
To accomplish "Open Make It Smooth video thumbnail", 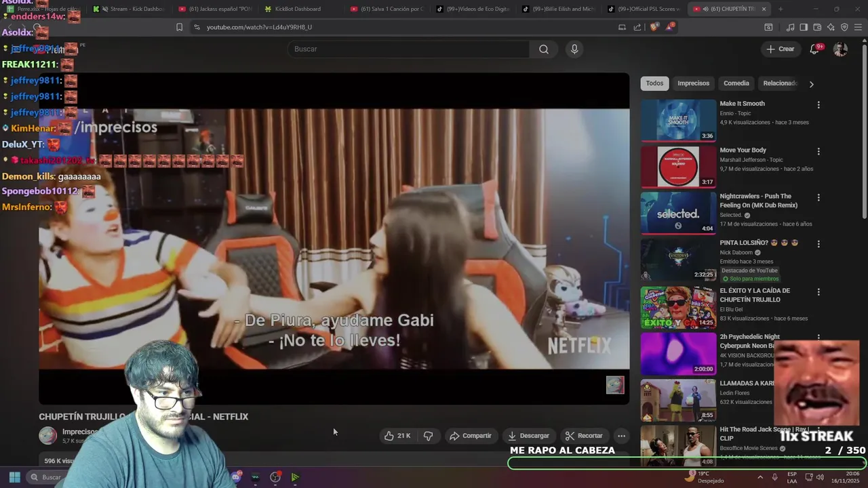I will point(678,120).
